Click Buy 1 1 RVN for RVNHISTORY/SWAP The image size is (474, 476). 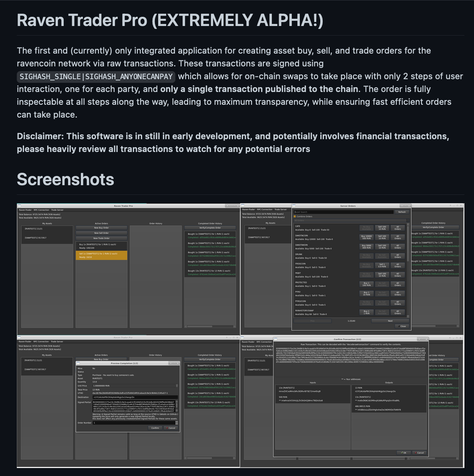coord(366,312)
